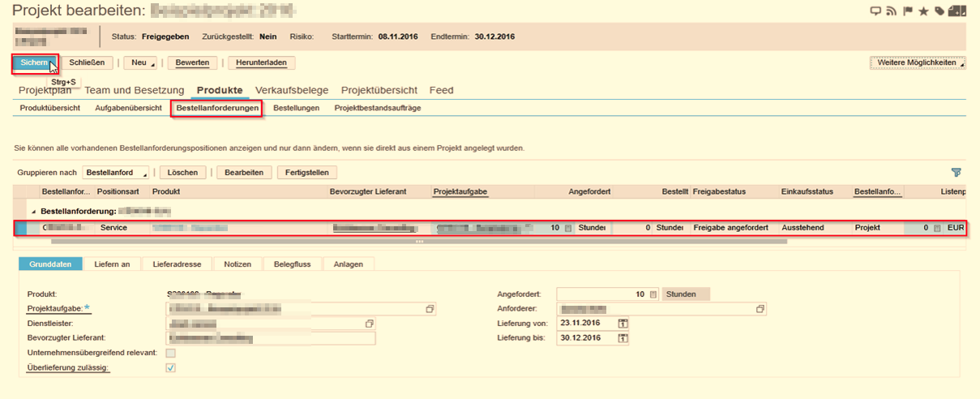The image size is (980, 399).
Task: Open the Feed tab
Action: coord(442,90)
